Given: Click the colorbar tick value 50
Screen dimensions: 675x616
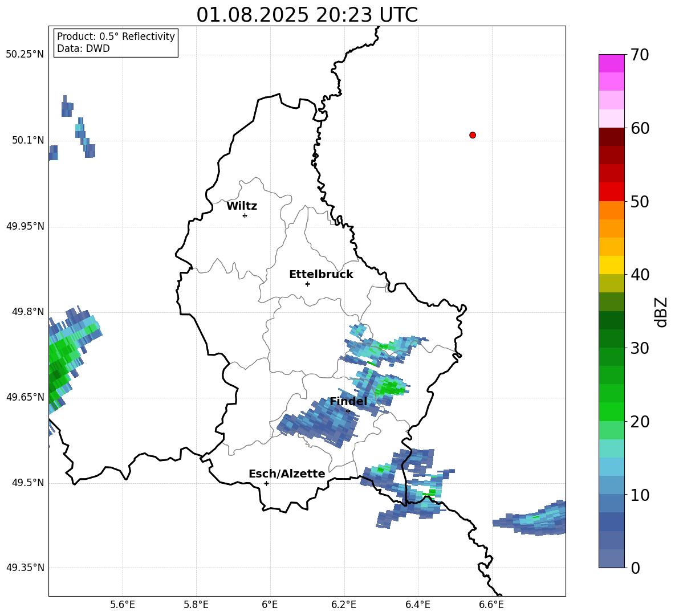Looking at the screenshot, I should coord(640,201).
